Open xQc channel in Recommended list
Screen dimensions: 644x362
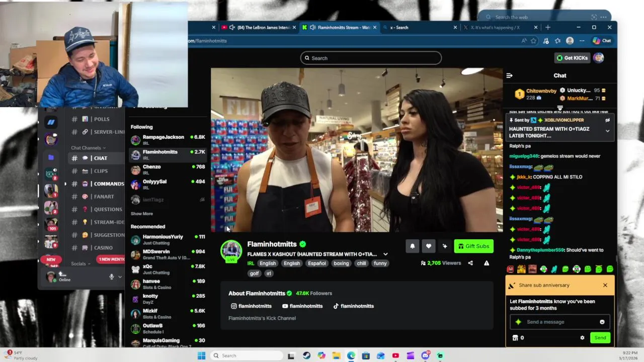pyautogui.click(x=168, y=269)
